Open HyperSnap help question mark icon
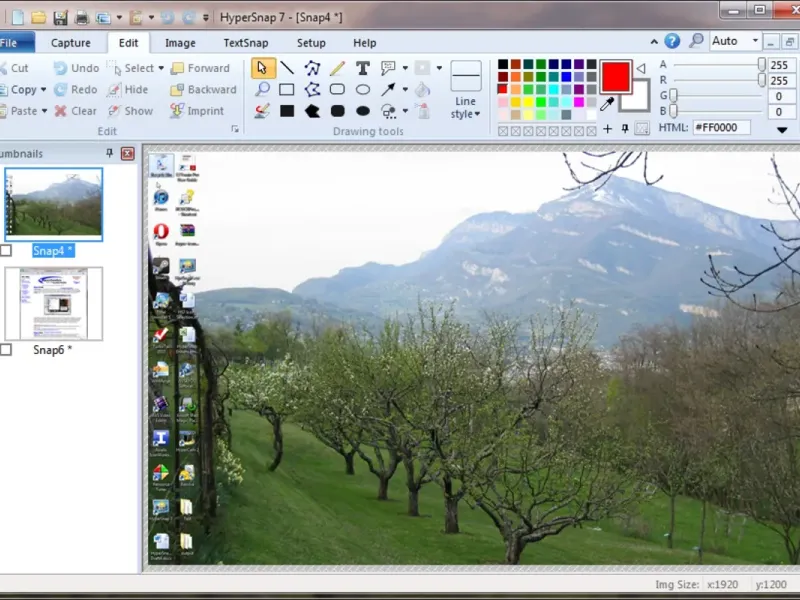 pos(672,41)
